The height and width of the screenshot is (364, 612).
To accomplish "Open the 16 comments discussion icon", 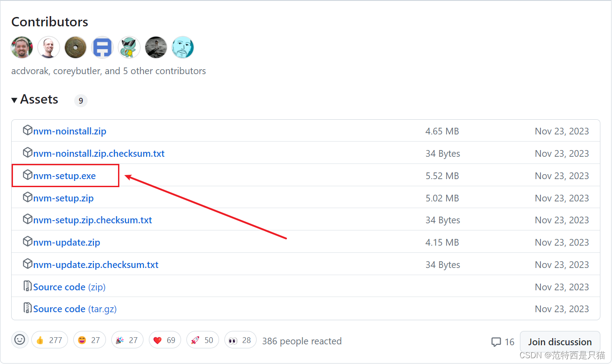I will [496, 342].
